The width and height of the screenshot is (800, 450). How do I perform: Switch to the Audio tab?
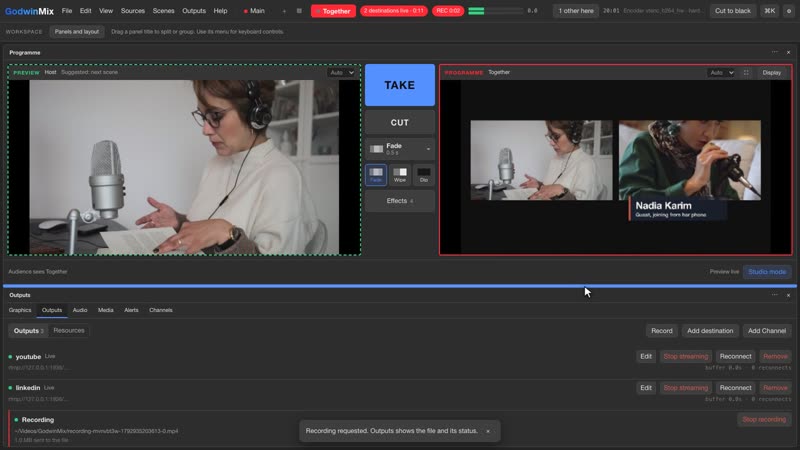coord(80,310)
